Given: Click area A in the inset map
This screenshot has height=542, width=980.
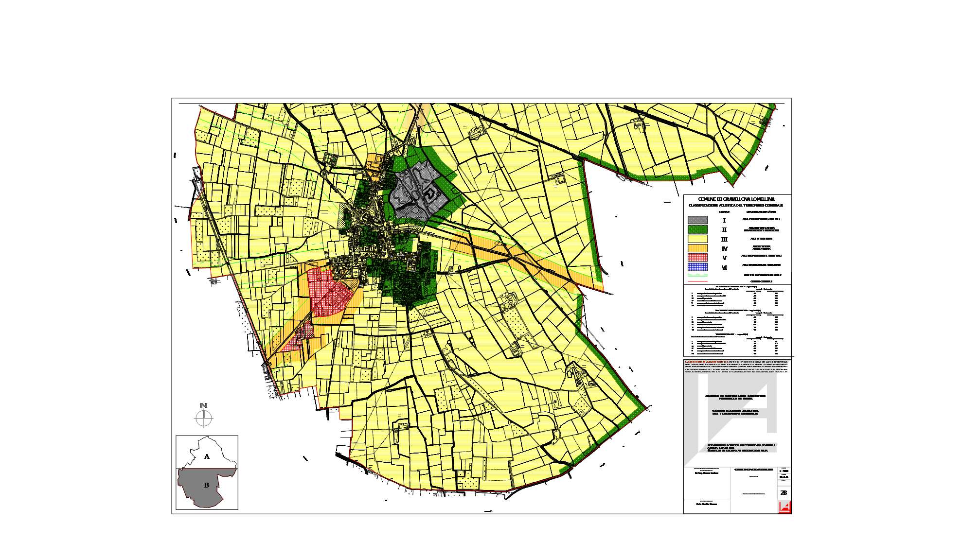Looking at the screenshot, I should (x=207, y=456).
